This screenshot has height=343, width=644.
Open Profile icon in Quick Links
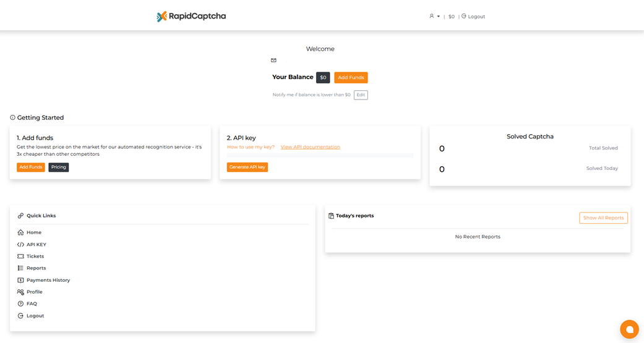20,292
